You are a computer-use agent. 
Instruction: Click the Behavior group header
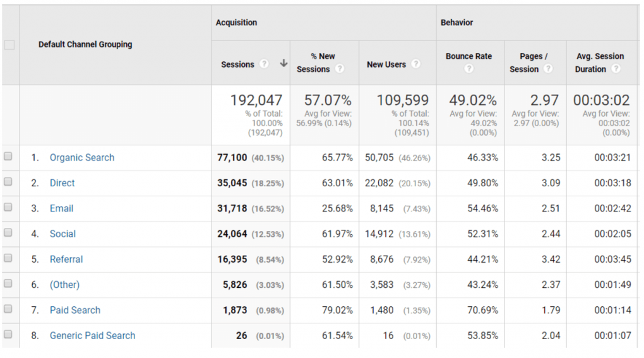tap(456, 23)
